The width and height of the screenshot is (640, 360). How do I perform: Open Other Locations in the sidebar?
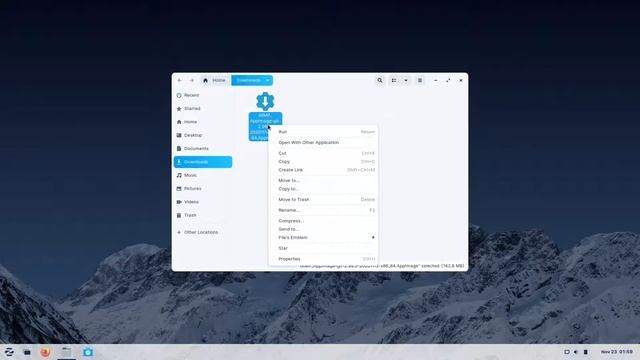pos(203,232)
